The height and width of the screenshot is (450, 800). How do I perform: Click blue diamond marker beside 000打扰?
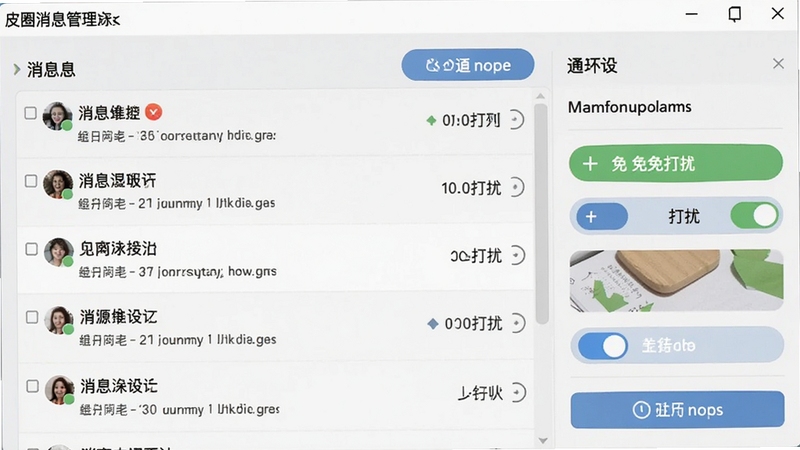[x=433, y=323]
